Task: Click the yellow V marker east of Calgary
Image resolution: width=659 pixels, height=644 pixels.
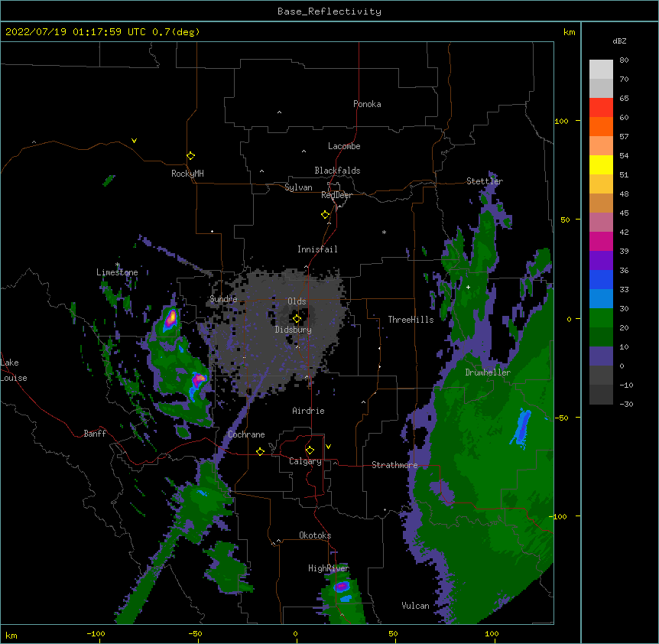Action: 328,447
